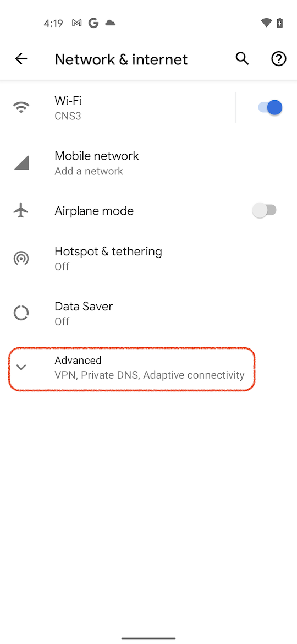Tap the Google notification icon in status bar

point(94,23)
